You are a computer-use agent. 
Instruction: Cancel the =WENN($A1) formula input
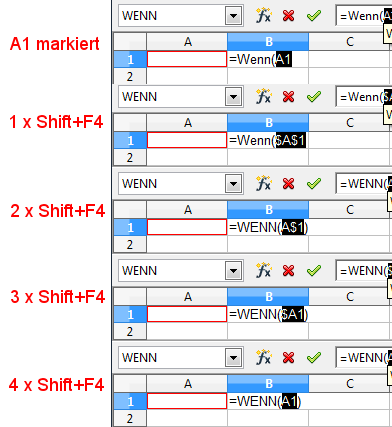[x=288, y=271]
